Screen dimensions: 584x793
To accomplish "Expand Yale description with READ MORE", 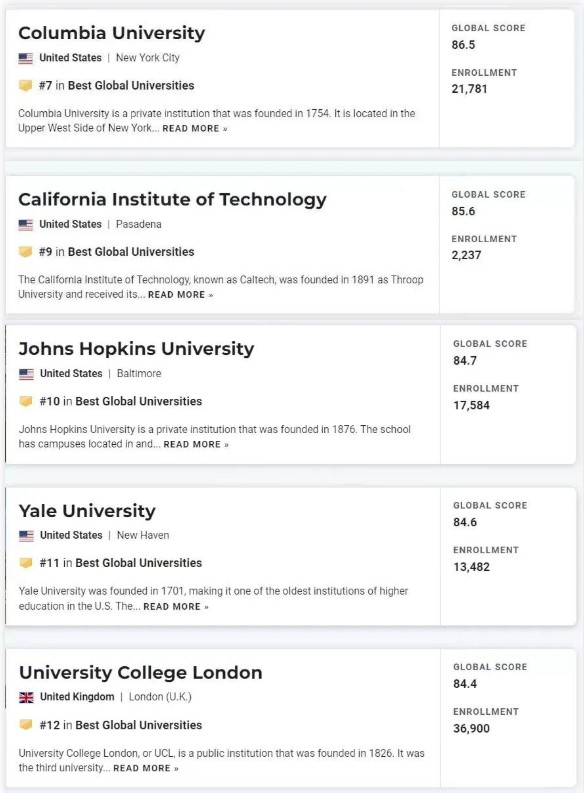I will tap(176, 606).
